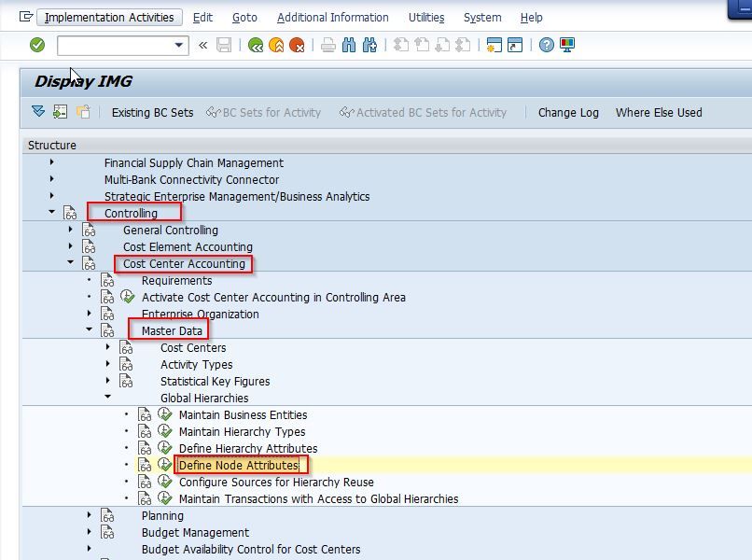Open the Help menu

(x=532, y=18)
